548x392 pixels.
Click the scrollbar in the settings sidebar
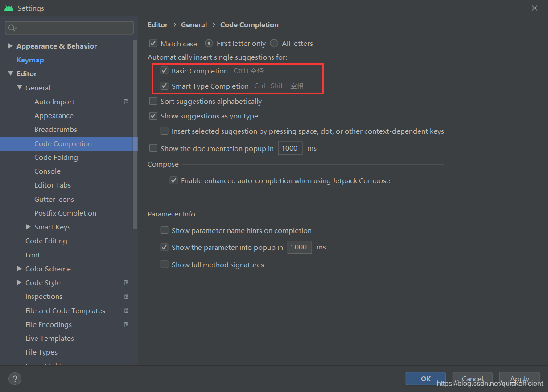(135, 134)
